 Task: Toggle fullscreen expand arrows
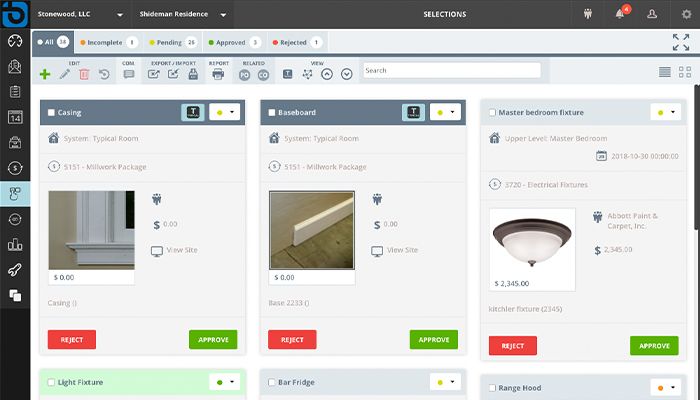pos(681,42)
